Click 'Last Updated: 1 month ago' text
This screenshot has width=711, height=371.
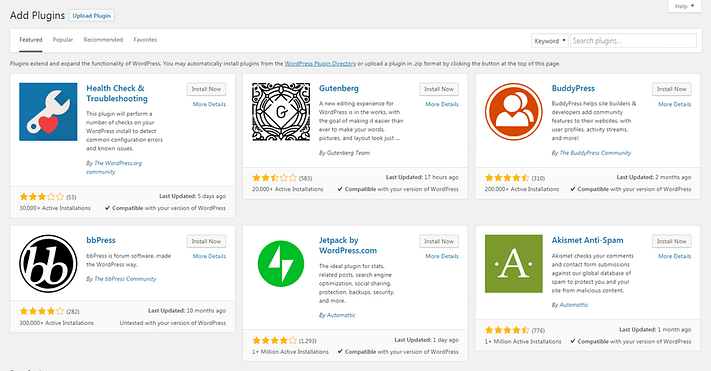click(x=655, y=330)
